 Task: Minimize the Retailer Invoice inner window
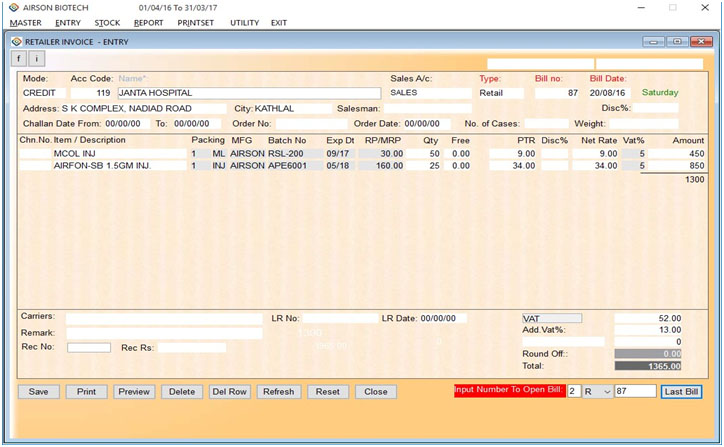655,41
